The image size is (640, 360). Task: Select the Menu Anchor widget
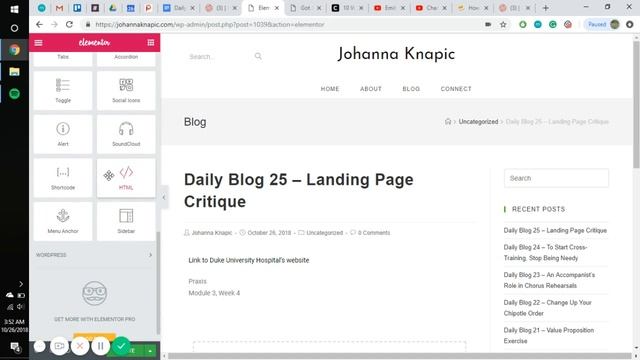pyautogui.click(x=63, y=221)
